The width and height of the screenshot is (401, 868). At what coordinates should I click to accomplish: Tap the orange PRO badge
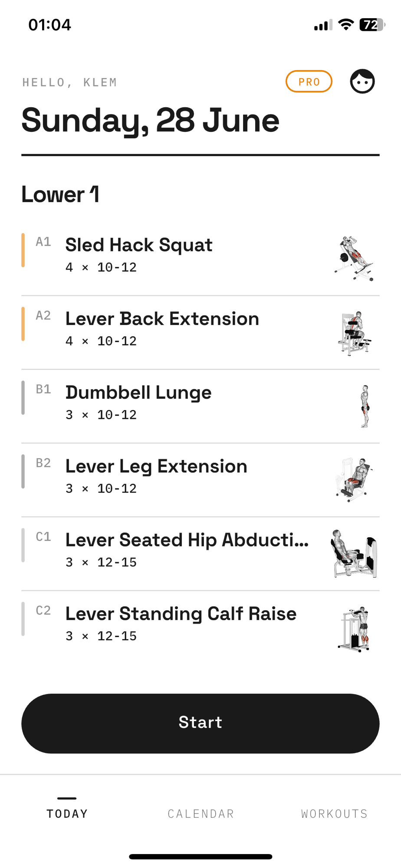309,82
